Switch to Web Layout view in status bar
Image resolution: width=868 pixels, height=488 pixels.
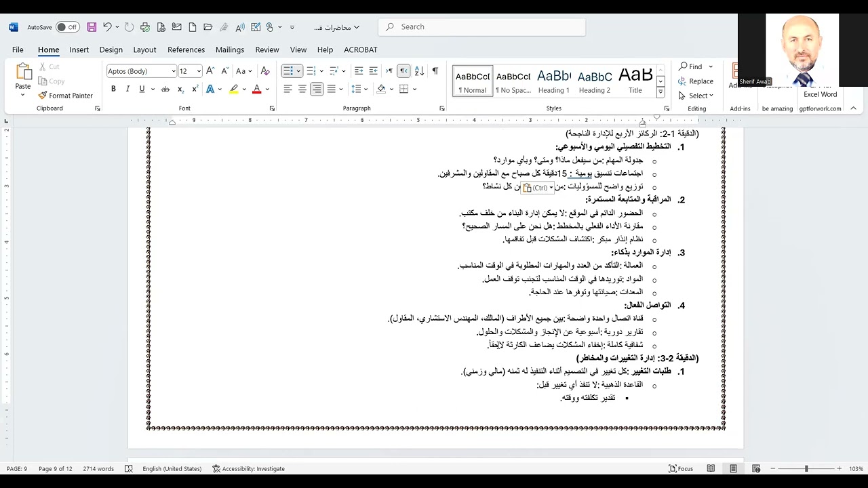point(756,468)
